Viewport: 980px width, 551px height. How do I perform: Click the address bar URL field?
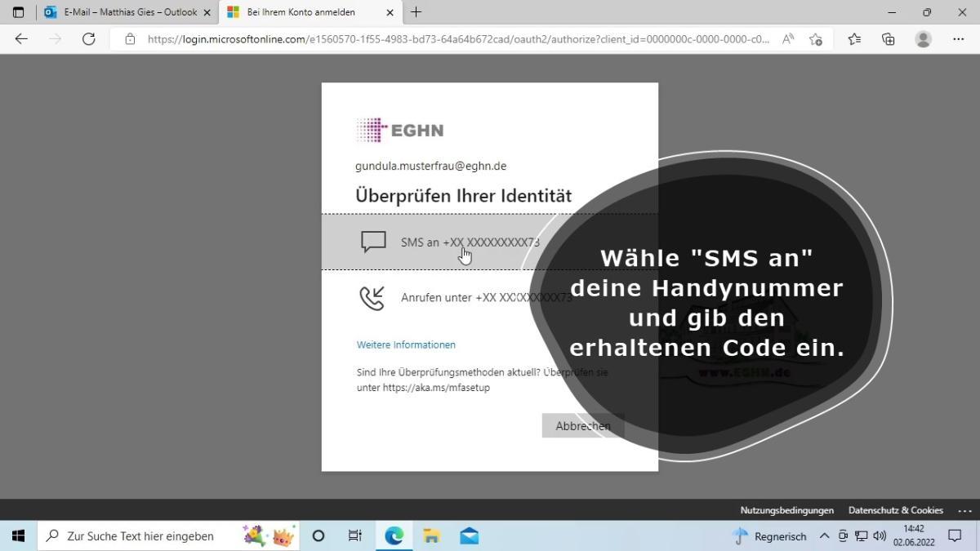(x=457, y=39)
